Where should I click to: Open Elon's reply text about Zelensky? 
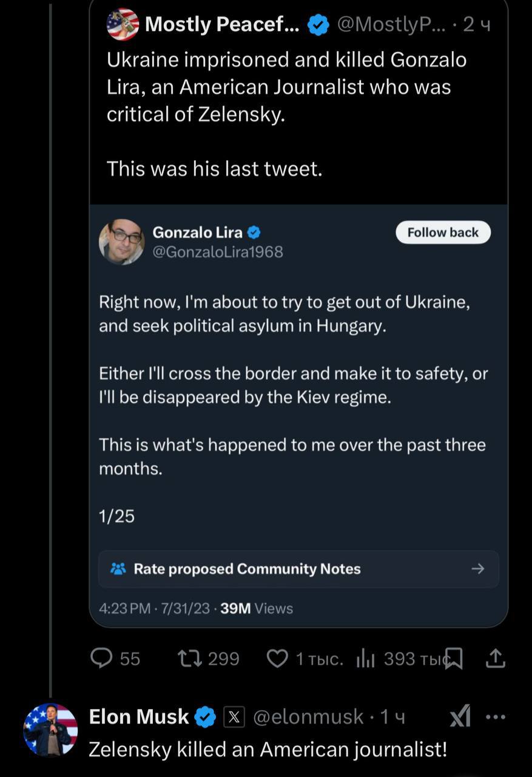coord(268,749)
